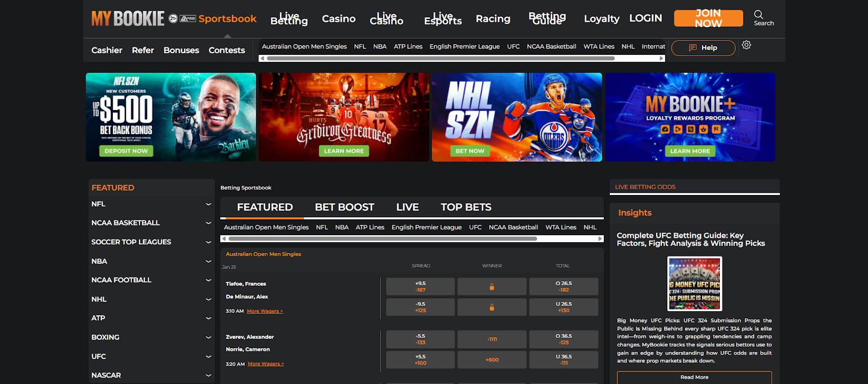
Task: Open the Cashier link
Action: 107,50
